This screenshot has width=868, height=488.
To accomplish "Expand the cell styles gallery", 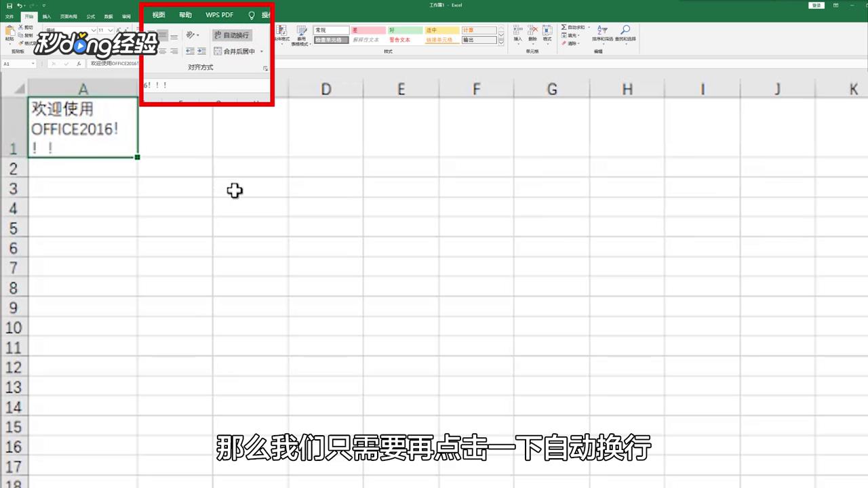I will coord(501,42).
